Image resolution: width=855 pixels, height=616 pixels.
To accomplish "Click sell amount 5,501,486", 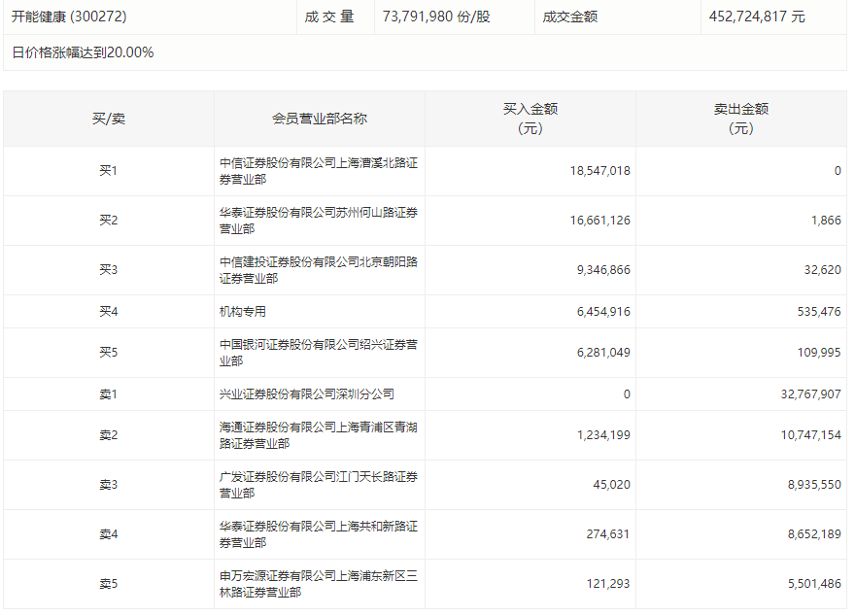I will click(814, 584).
